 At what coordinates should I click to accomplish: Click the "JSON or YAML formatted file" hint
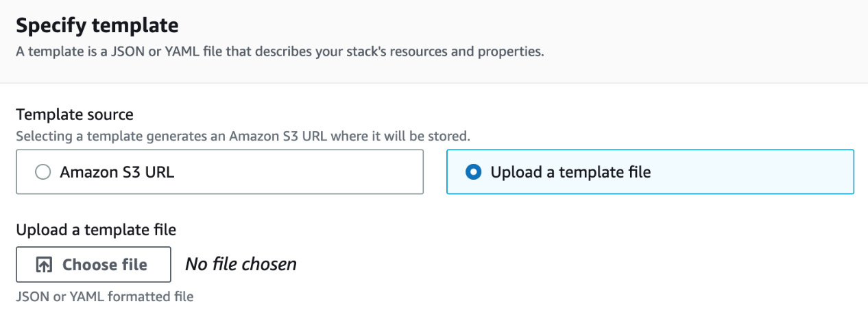click(105, 297)
